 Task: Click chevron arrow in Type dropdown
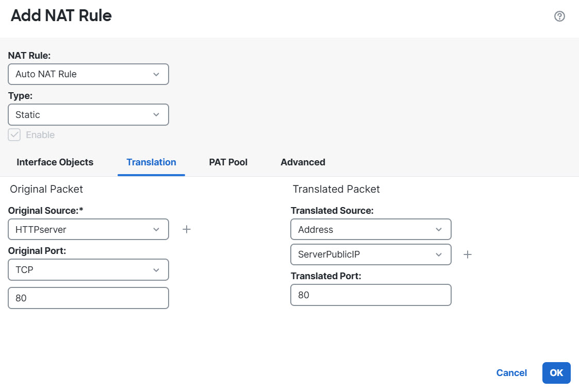click(156, 115)
